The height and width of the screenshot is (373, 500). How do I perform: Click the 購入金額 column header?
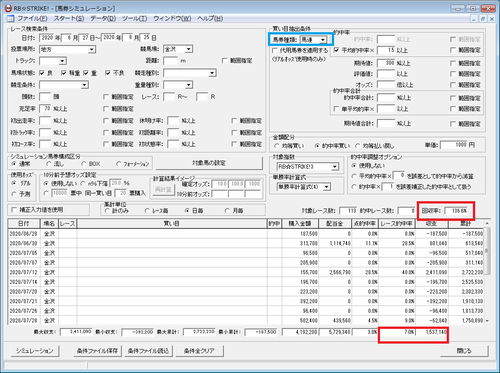pyautogui.click(x=300, y=223)
